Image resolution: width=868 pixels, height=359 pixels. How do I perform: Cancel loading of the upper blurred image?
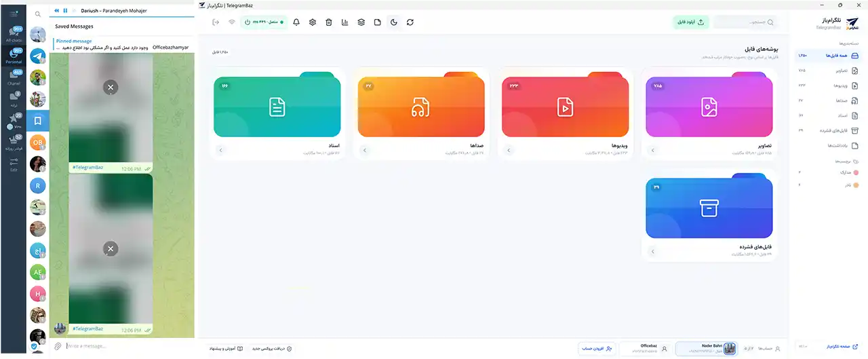tap(111, 87)
